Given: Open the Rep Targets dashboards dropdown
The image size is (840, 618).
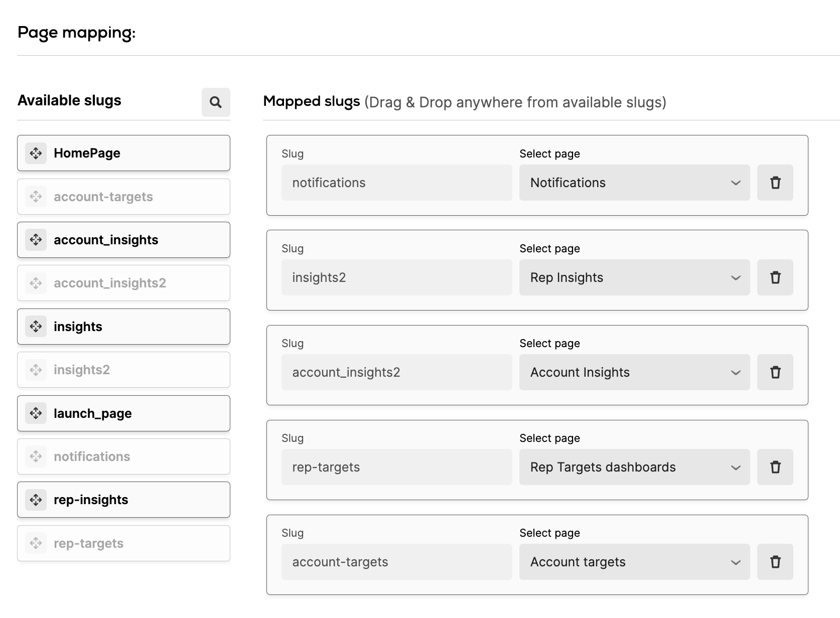Looking at the screenshot, I should point(634,467).
